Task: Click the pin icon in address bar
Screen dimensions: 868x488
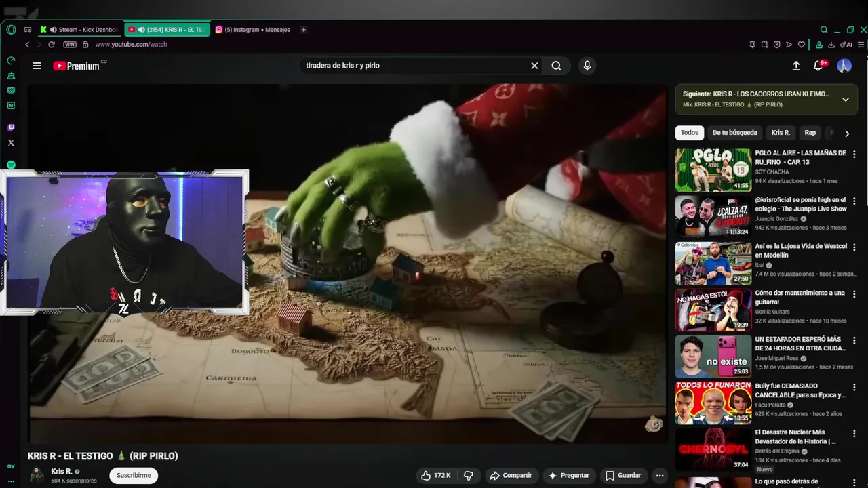Action: coord(752,45)
